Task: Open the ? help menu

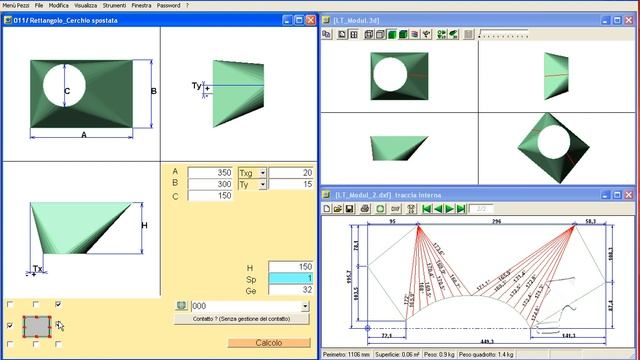Action: point(187,5)
